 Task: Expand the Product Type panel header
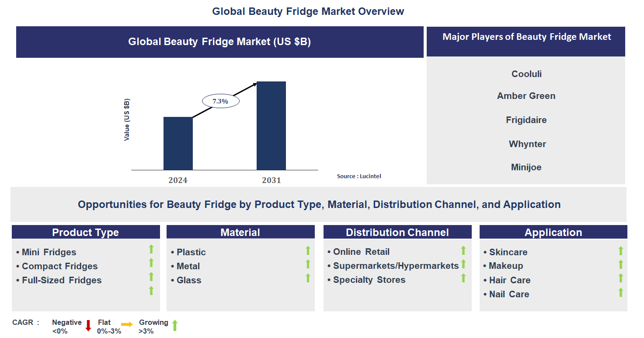click(86, 232)
